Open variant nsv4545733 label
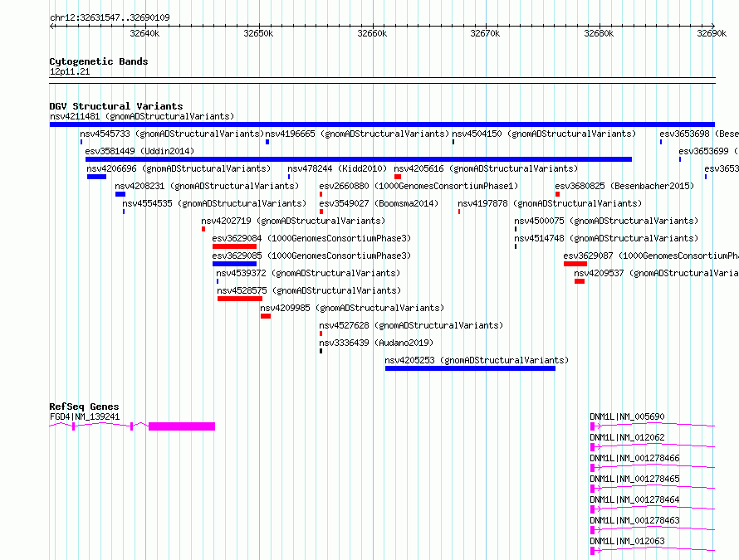 (172, 134)
